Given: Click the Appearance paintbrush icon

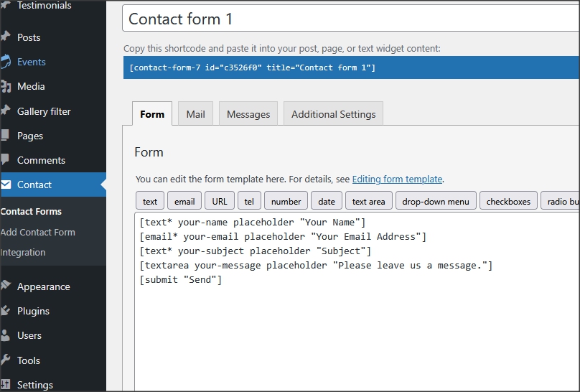Looking at the screenshot, I should (6, 286).
